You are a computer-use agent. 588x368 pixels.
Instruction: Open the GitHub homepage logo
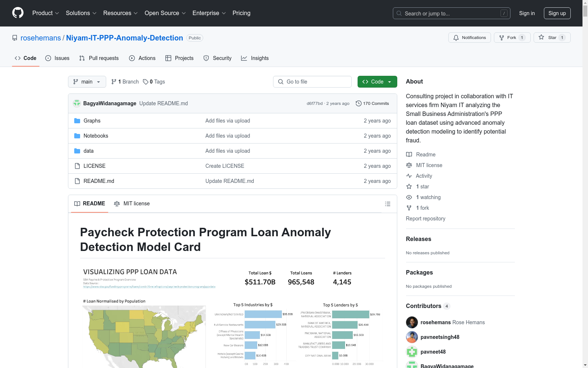click(18, 13)
